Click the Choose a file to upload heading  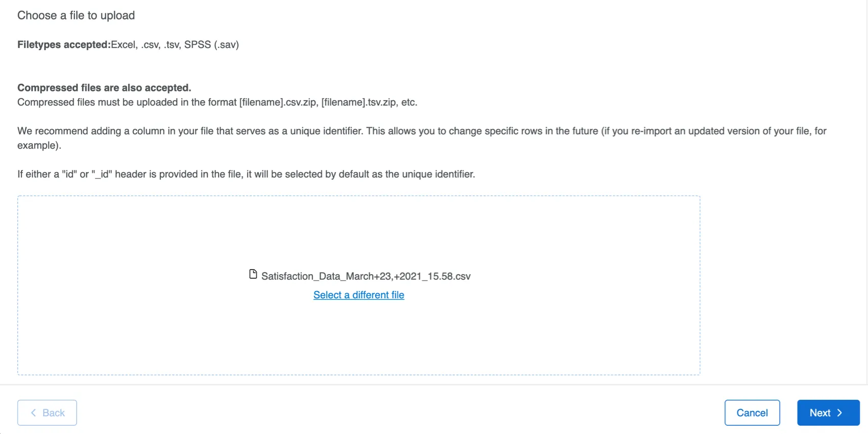point(76,15)
